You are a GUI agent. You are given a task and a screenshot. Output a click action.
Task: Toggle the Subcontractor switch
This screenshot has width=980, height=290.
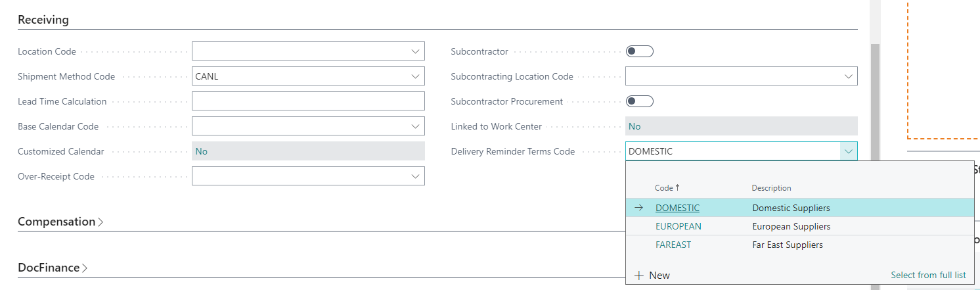pos(639,51)
